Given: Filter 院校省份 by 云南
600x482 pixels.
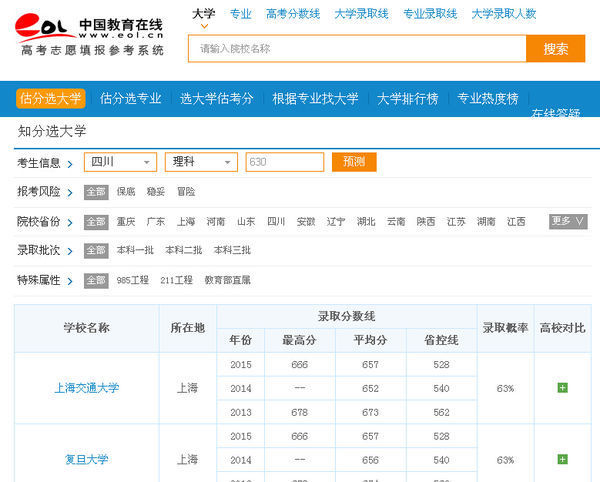Looking at the screenshot, I should [396, 222].
